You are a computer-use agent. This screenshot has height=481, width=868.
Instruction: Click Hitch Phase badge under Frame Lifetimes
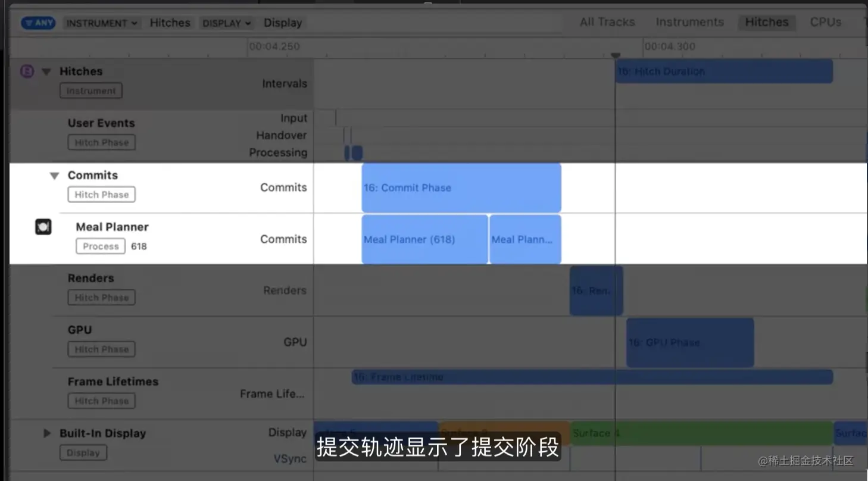(x=102, y=401)
